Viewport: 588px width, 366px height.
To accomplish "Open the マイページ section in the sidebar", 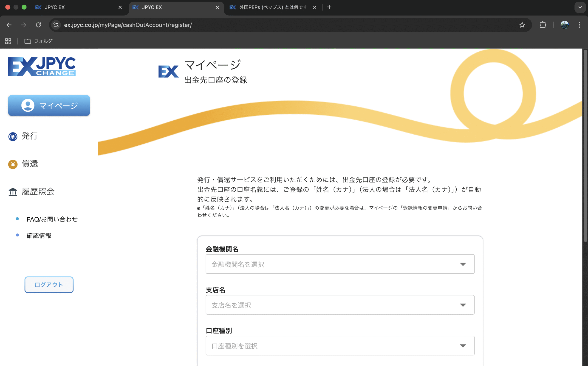I will [49, 105].
